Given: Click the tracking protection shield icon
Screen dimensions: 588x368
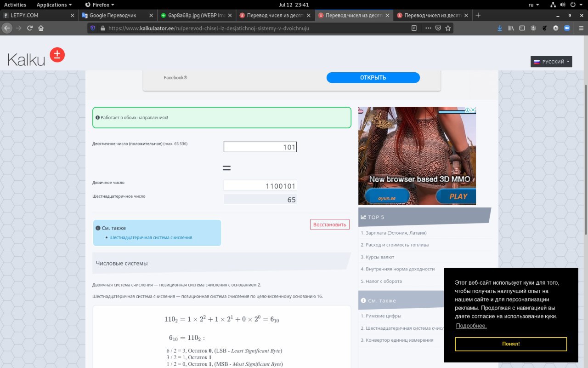Looking at the screenshot, I should [92, 28].
